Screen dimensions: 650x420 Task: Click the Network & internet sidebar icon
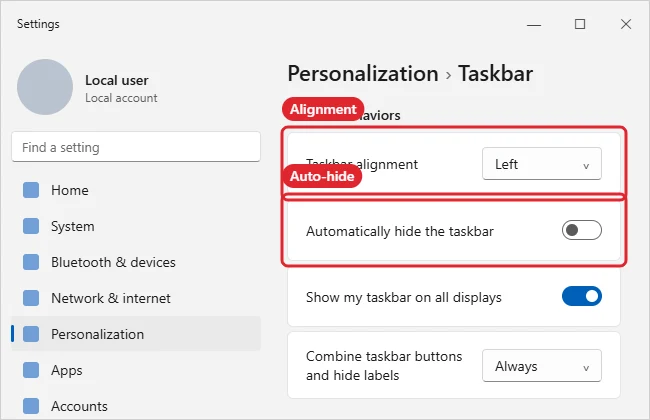(x=31, y=298)
